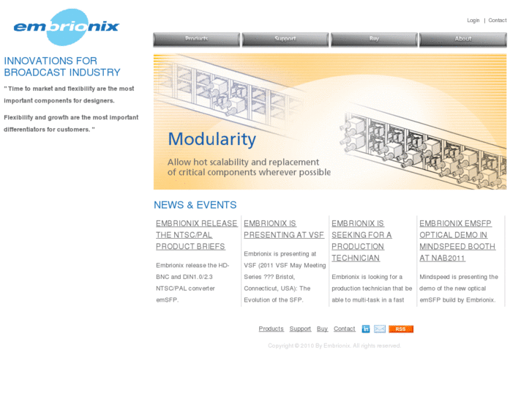Click the text 'Embrionix is presenting at VSF (2011 VSF May Meeting'
This screenshot has width=532, height=399.
[285, 259]
